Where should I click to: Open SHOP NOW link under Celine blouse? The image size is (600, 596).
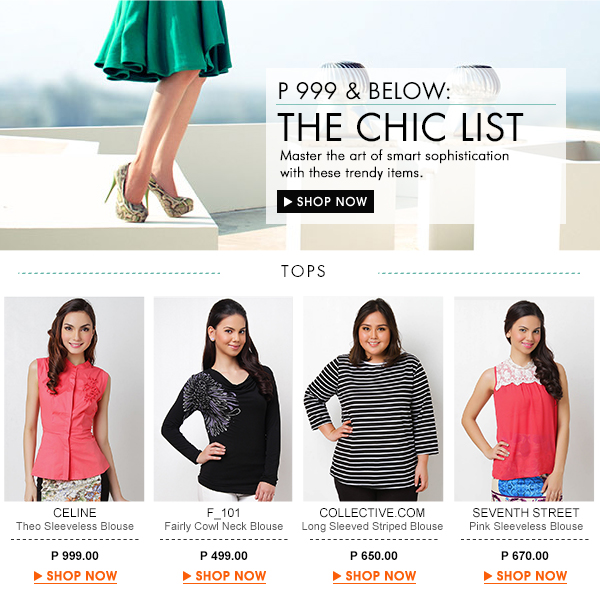(75, 576)
